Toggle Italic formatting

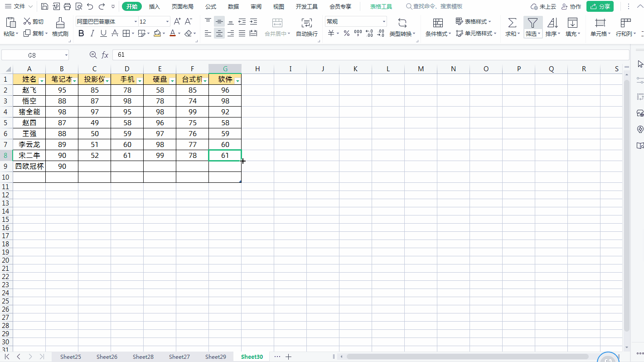[x=92, y=33]
